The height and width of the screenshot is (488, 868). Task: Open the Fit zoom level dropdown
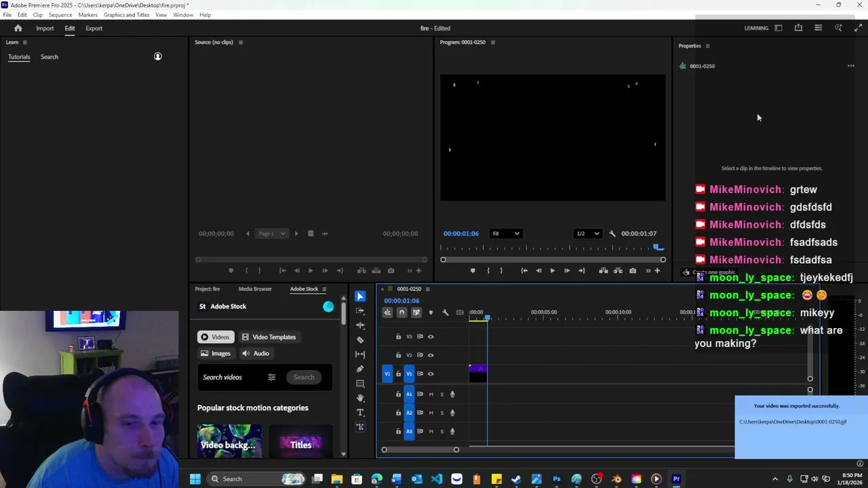click(x=506, y=234)
